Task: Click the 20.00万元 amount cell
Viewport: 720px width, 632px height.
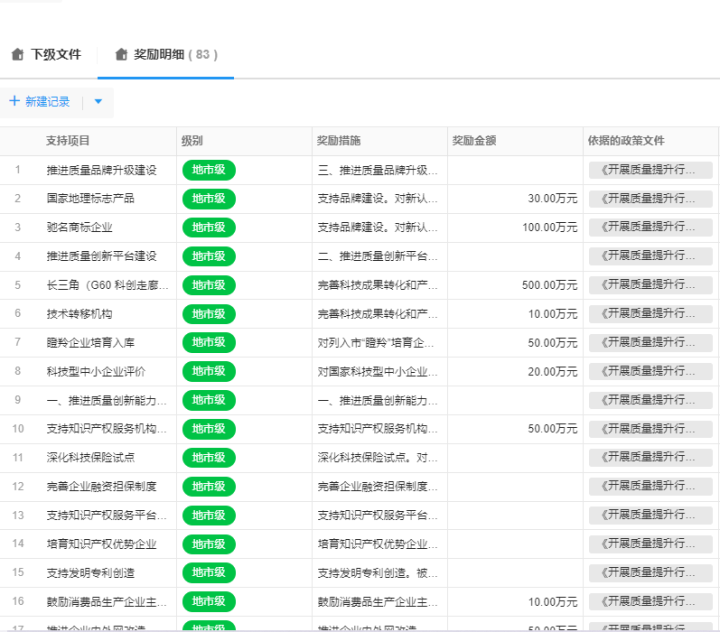Action: click(x=552, y=372)
